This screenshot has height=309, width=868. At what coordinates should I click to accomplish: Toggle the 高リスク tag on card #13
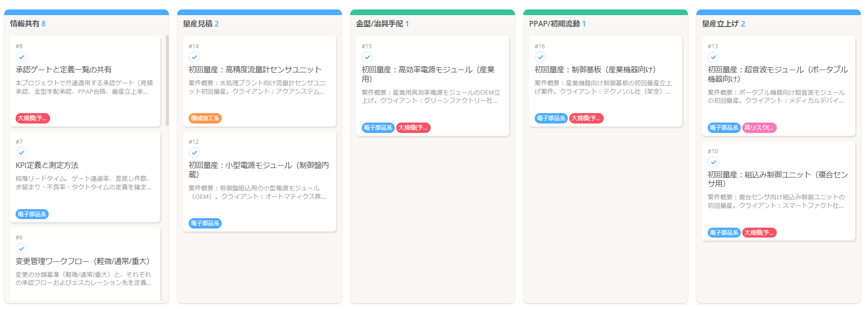[x=759, y=128]
